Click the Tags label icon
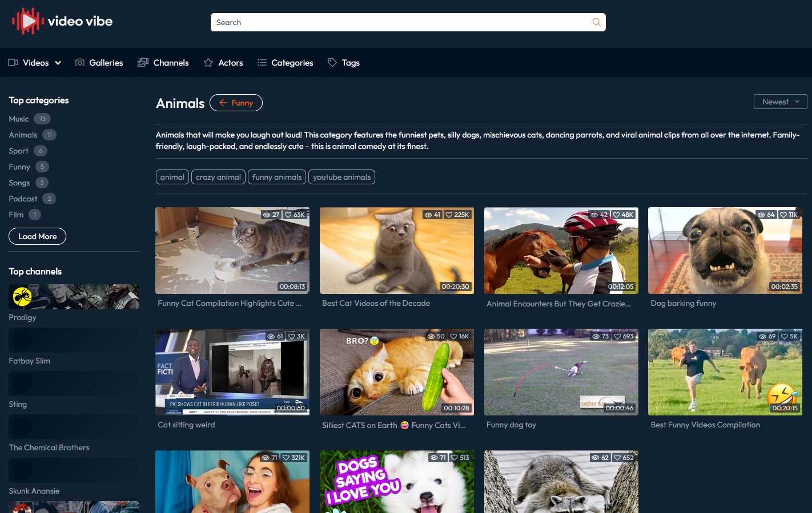Viewport: 812px width, 513px height. click(x=332, y=63)
